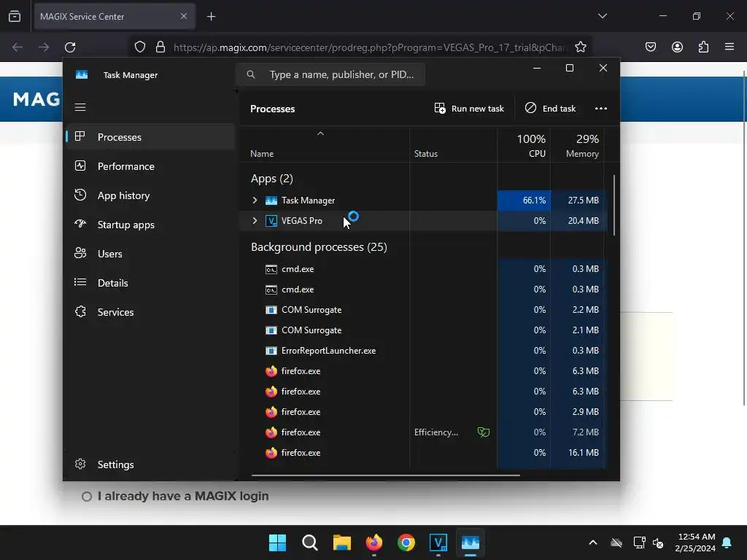Open Google Chrome from the taskbar
Viewport: 747px width, 560px height.
coord(406,542)
